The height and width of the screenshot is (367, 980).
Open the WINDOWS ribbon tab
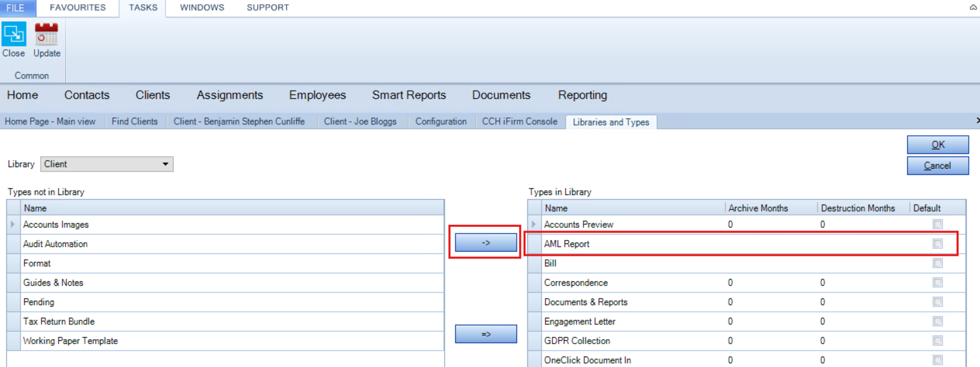point(202,8)
